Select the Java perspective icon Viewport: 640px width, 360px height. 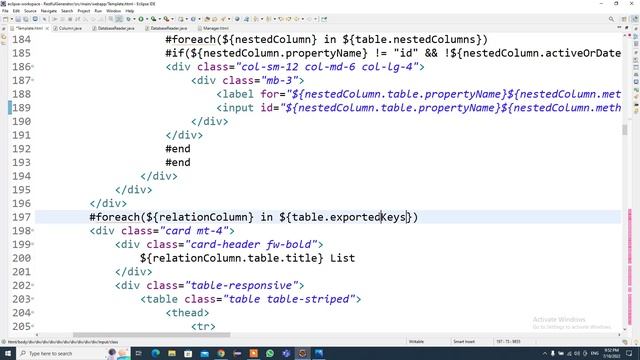[634, 19]
